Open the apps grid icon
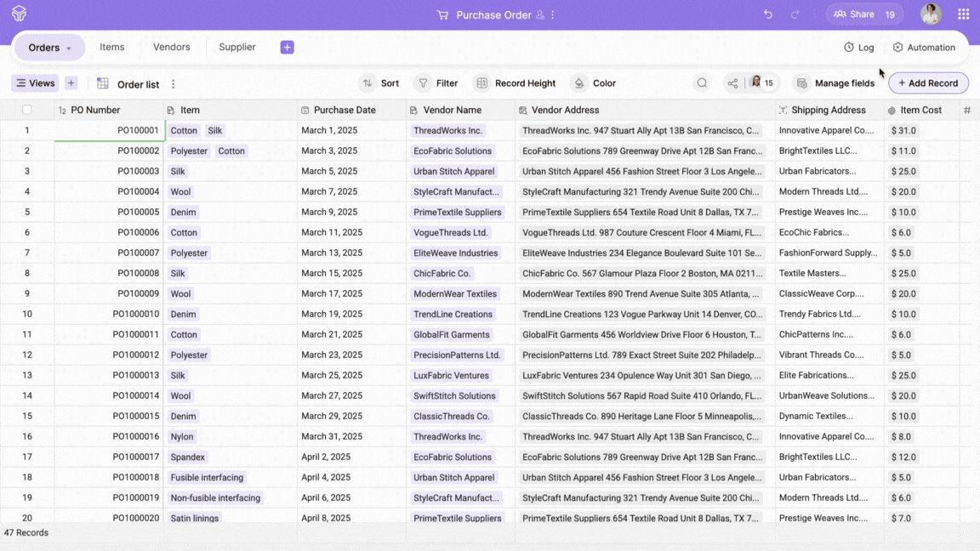980x551 pixels. tap(963, 14)
